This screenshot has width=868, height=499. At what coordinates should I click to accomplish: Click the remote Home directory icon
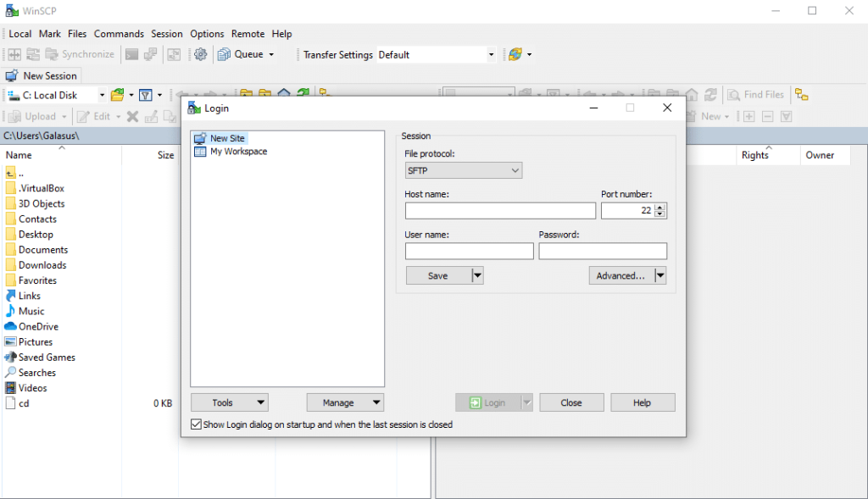tap(692, 95)
